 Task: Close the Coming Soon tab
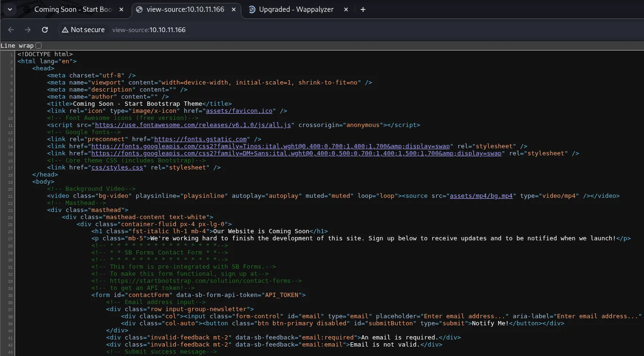[121, 9]
